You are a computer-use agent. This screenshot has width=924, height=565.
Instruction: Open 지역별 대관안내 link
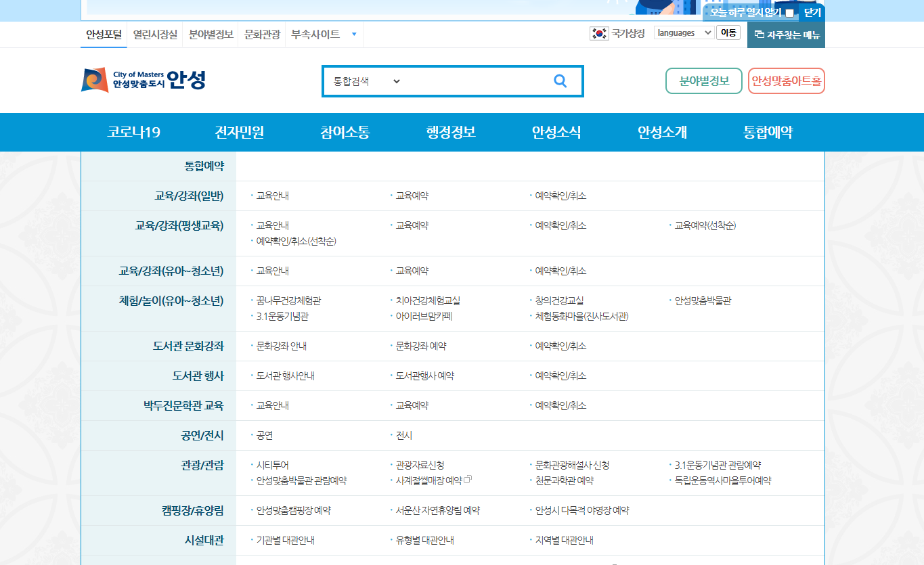565,540
